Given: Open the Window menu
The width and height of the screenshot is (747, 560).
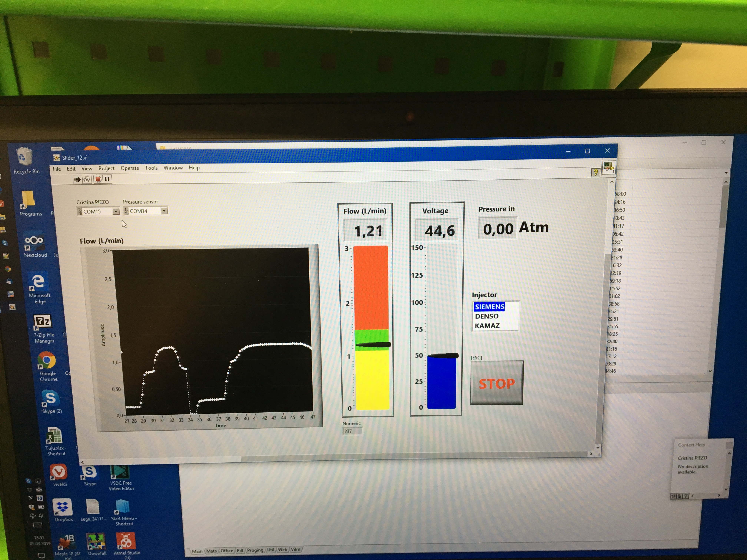Looking at the screenshot, I should point(173,168).
